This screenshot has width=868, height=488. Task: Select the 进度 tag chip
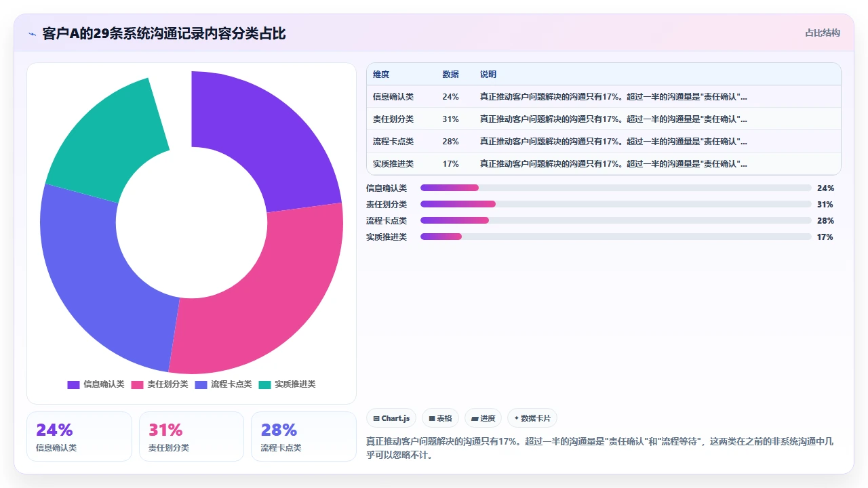[484, 418]
